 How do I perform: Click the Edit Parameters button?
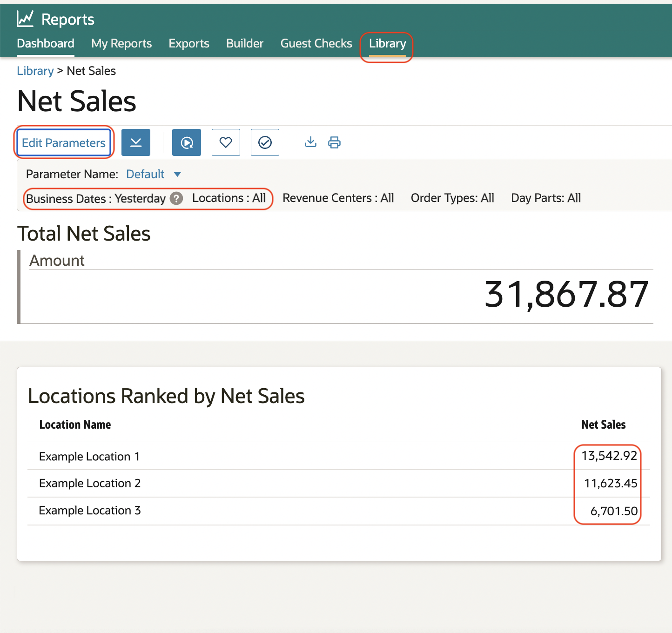point(64,142)
